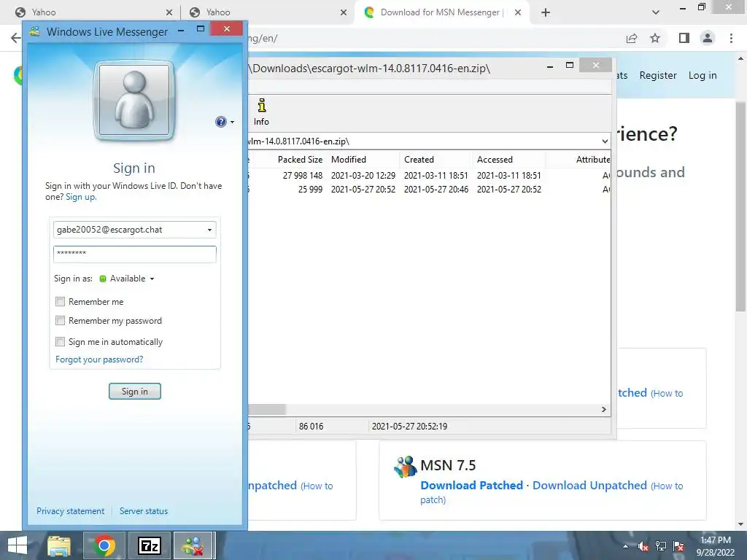
Task: Click the Windows Live Messenger title icon
Action: click(x=35, y=31)
